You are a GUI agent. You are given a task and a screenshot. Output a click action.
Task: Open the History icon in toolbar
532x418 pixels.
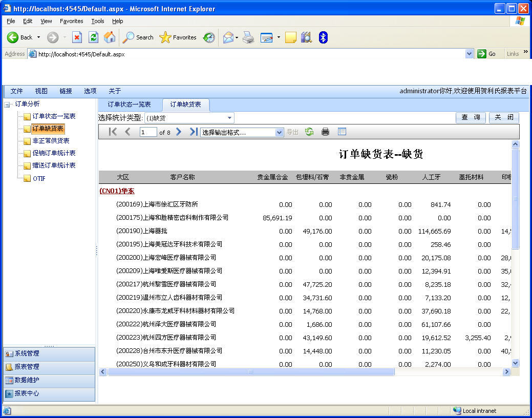pos(209,37)
